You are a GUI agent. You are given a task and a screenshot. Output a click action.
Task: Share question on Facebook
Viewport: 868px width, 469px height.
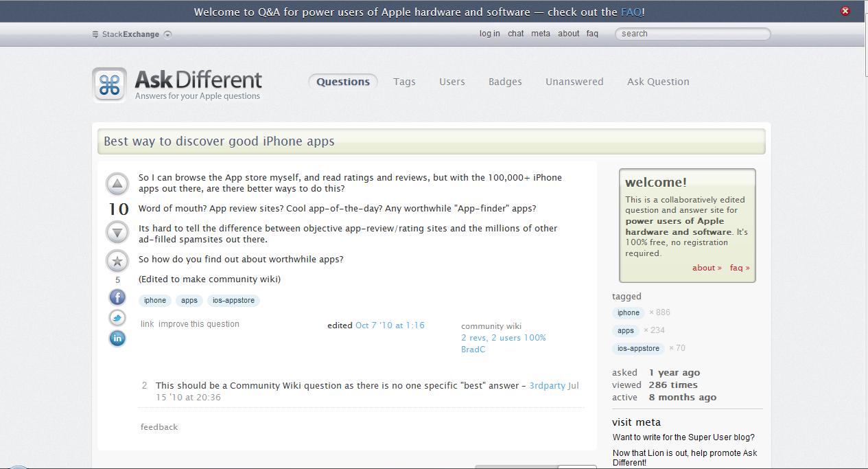click(117, 297)
